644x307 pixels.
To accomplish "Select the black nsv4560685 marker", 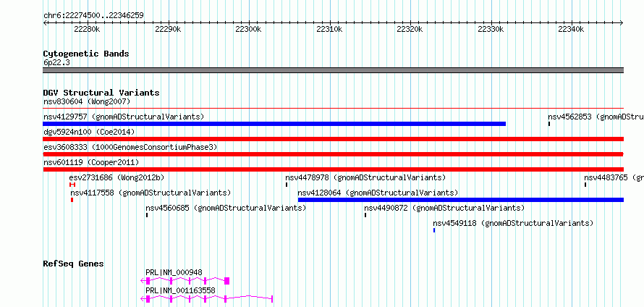I will (x=147, y=215).
